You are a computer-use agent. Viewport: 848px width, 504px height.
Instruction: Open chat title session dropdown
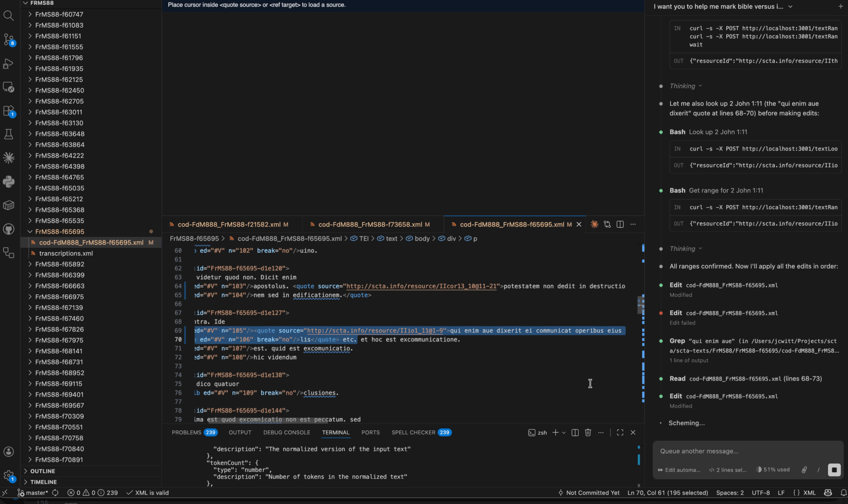723,6
